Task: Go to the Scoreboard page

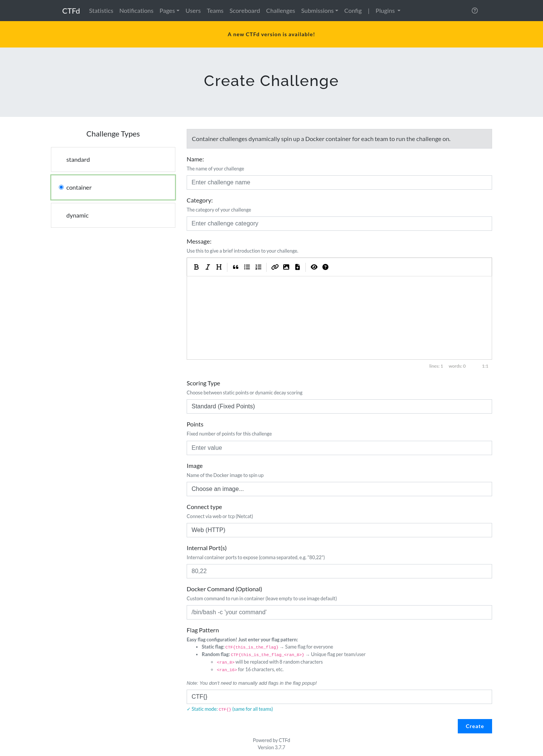Action: tap(245, 11)
